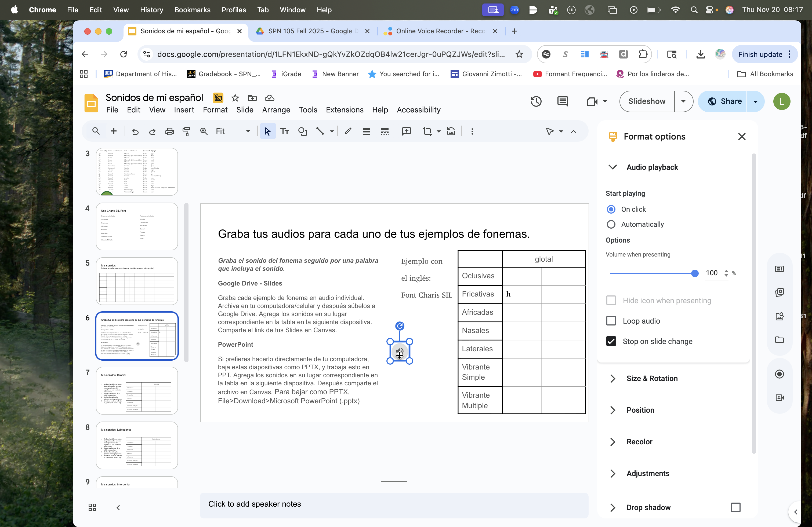This screenshot has width=812, height=527.
Task: Expand the Adjustments section
Action: [x=613, y=474]
